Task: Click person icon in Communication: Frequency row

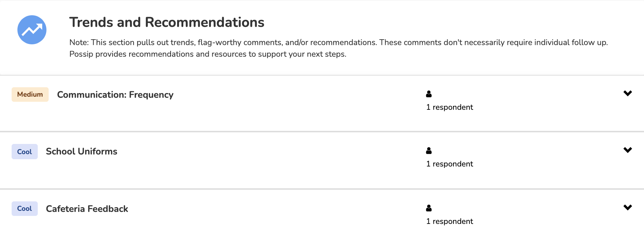Action: tap(429, 94)
